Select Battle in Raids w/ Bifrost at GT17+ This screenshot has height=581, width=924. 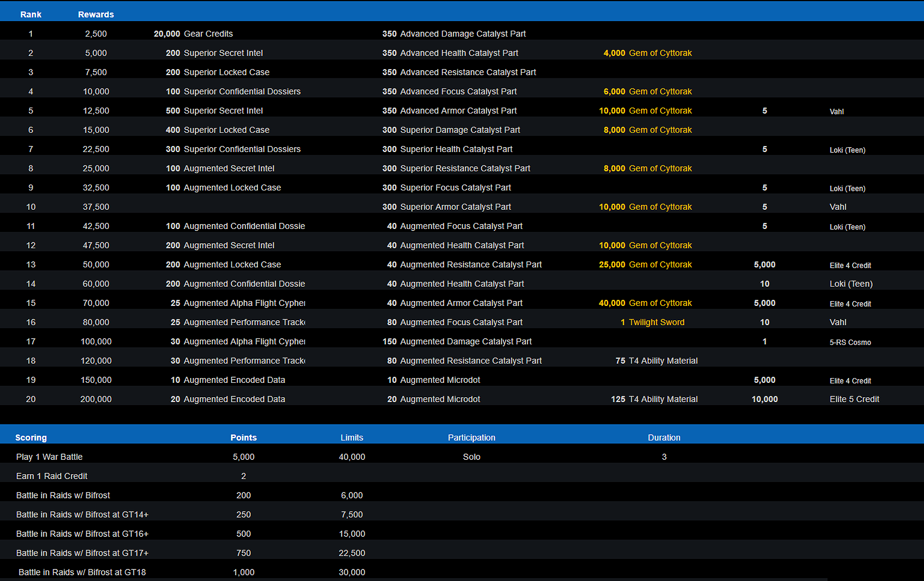coord(82,553)
